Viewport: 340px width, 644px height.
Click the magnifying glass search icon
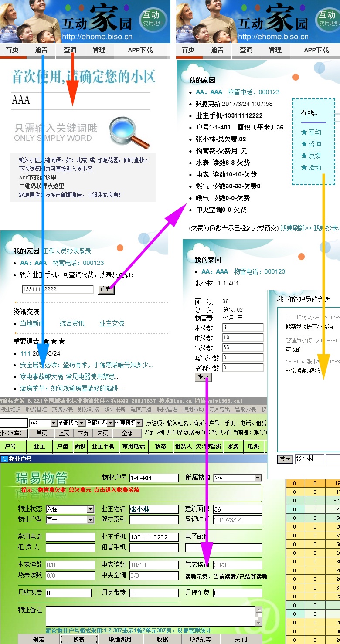[x=129, y=132]
